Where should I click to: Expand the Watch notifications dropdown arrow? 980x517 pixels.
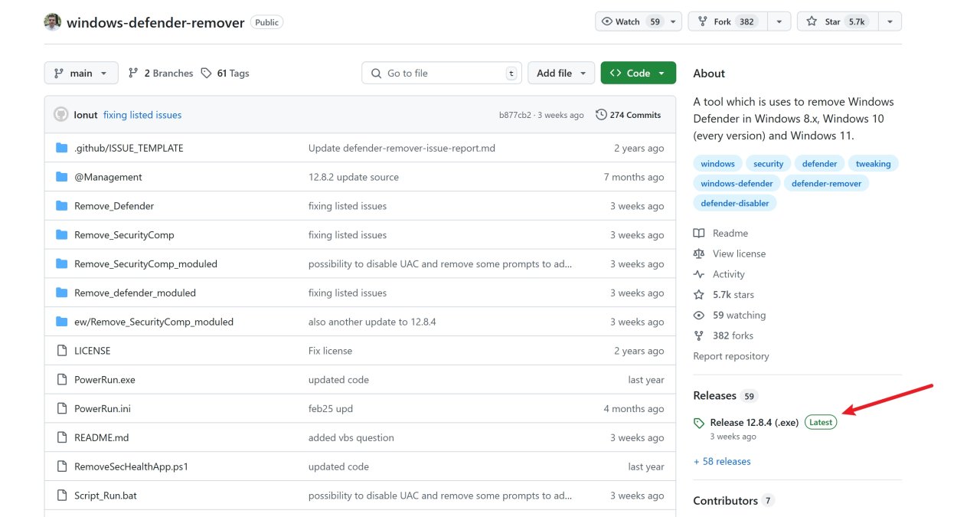pyautogui.click(x=673, y=21)
